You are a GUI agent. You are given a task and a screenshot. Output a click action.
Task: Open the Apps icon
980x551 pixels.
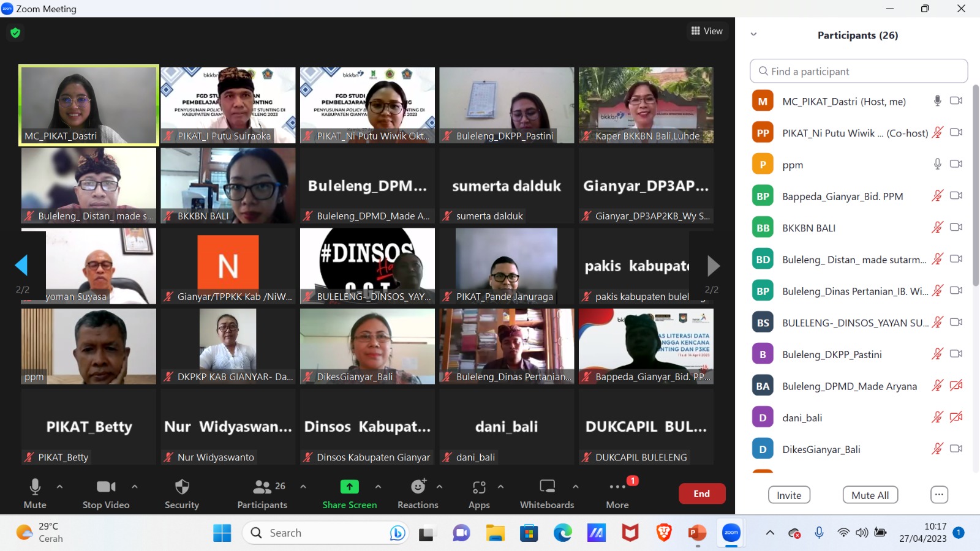coord(479,487)
